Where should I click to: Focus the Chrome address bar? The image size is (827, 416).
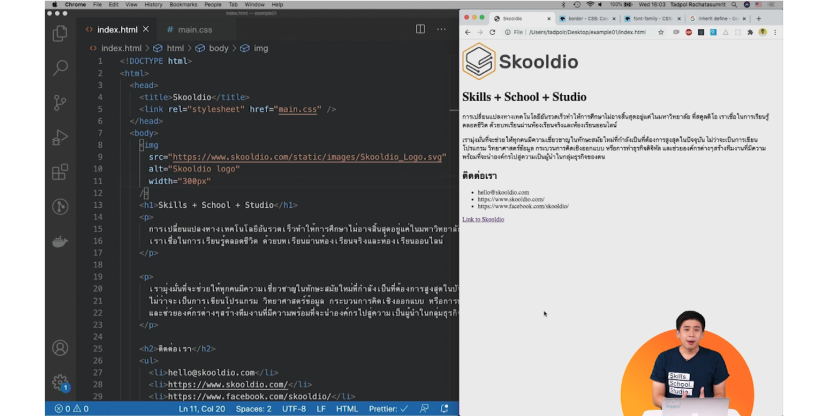click(587, 32)
